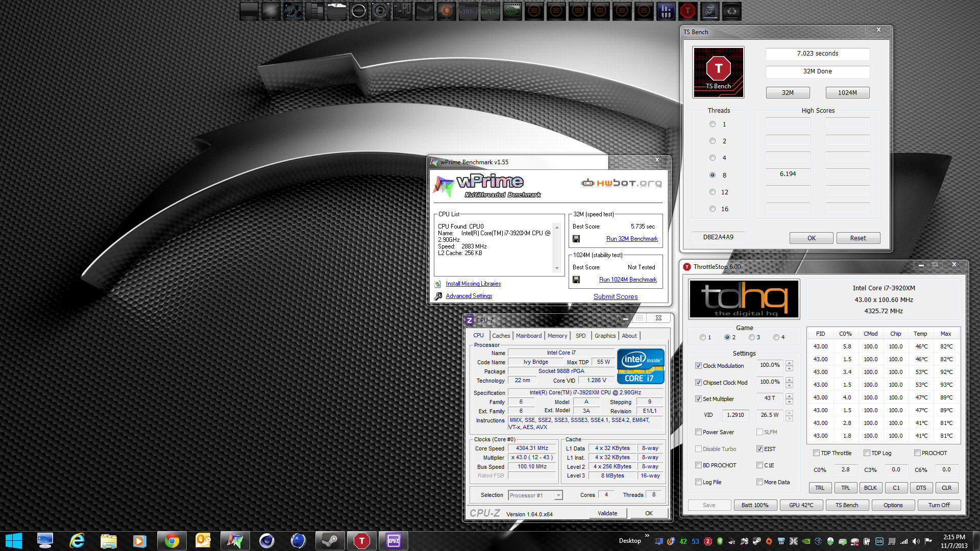Open Steam taskbar icon
This screenshot has height=551, width=980.
point(330,541)
